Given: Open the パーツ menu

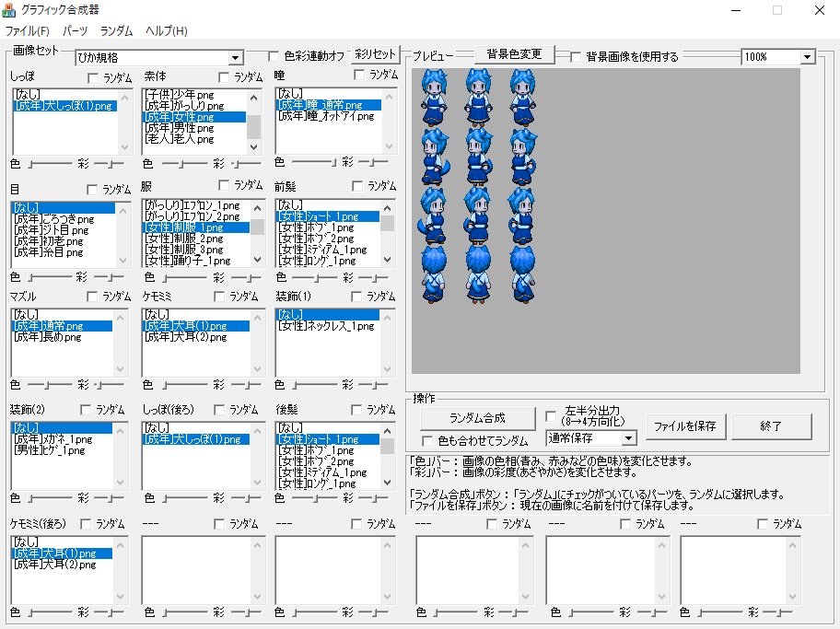Looking at the screenshot, I should coord(75,31).
